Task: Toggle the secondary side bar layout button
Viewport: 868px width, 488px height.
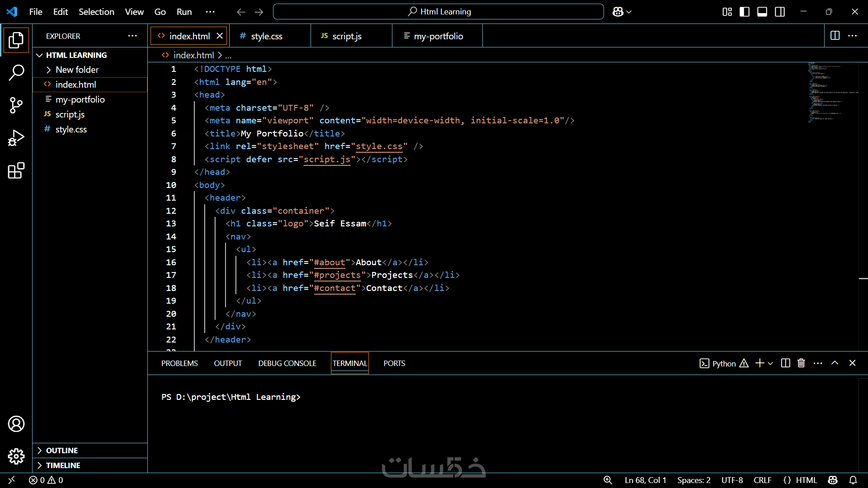Action: pos(780,12)
